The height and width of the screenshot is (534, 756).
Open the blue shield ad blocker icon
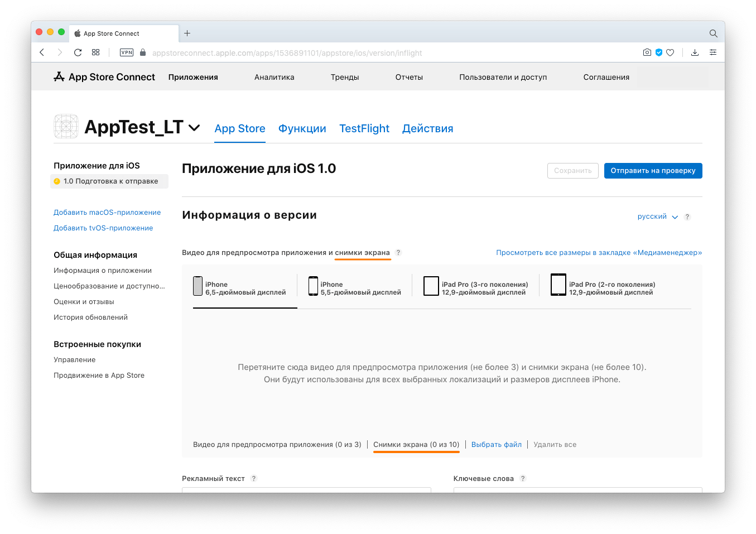pos(659,52)
